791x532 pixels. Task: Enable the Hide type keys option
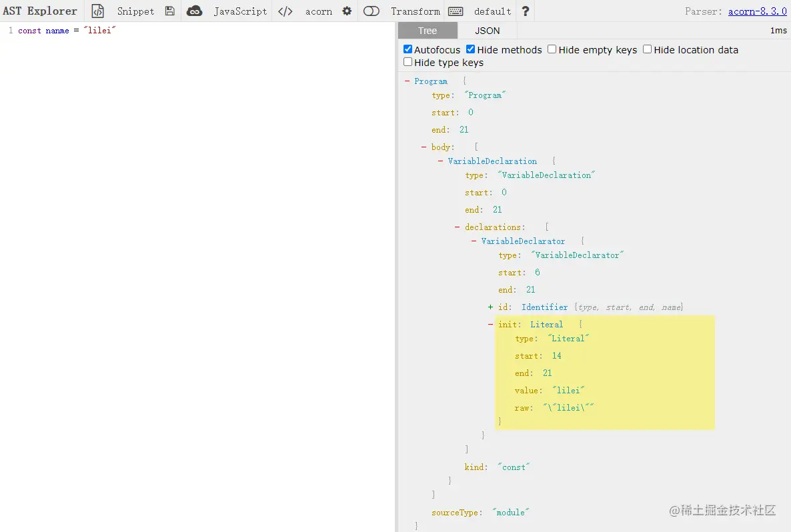[408, 62]
